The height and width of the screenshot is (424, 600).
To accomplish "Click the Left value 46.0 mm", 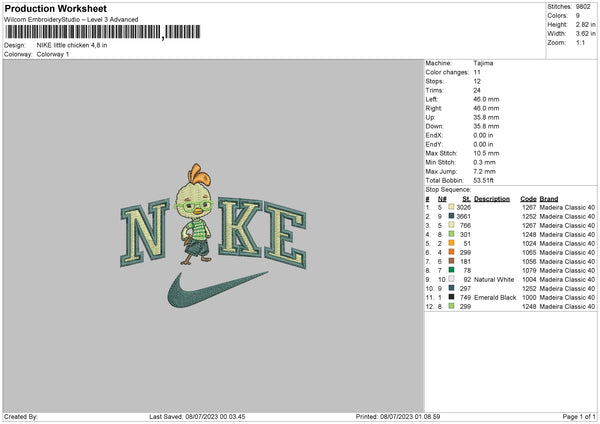I will pos(486,99).
